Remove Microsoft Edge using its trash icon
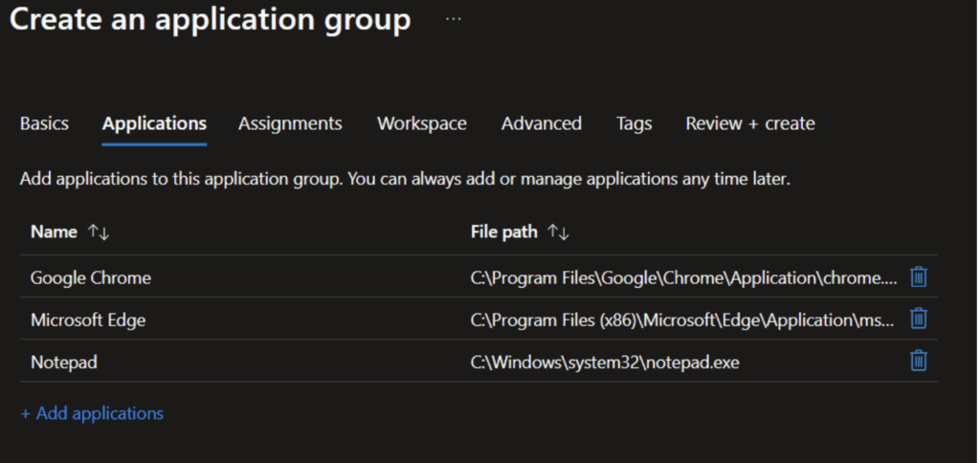The image size is (980, 463). point(918,319)
